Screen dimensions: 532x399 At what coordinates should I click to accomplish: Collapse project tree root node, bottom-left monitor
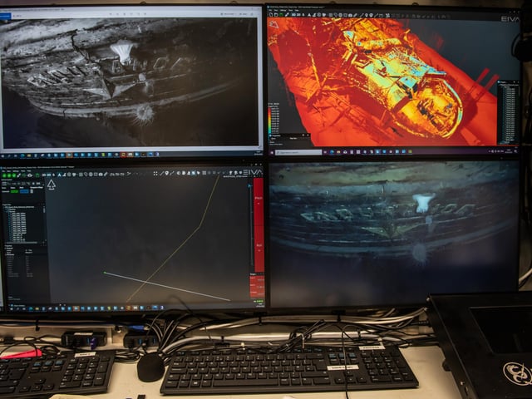3,207
